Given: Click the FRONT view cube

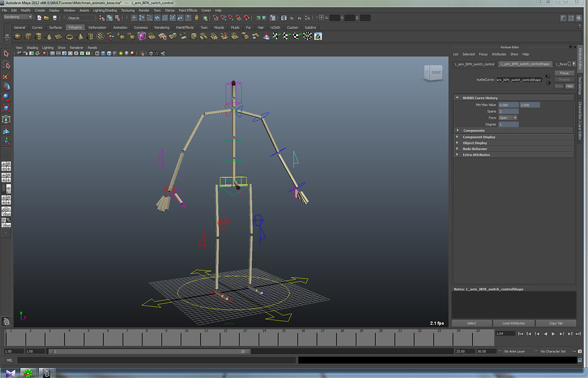Looking at the screenshot, I should click(x=433, y=73).
